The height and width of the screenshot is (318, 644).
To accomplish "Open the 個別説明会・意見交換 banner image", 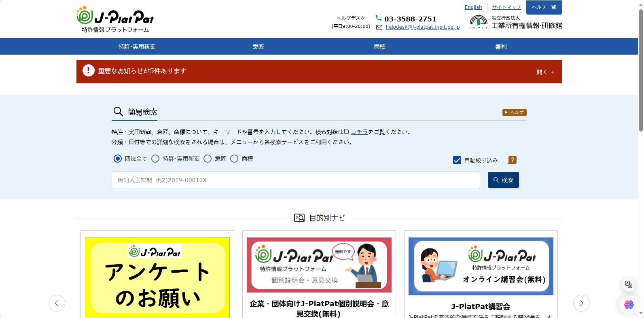I will [319, 265].
